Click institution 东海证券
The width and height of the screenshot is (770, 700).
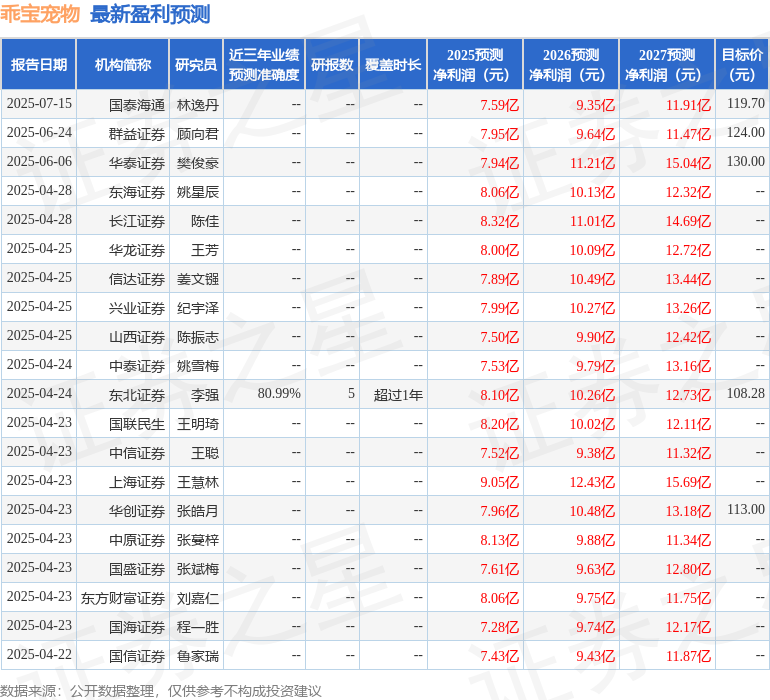(x=137, y=192)
